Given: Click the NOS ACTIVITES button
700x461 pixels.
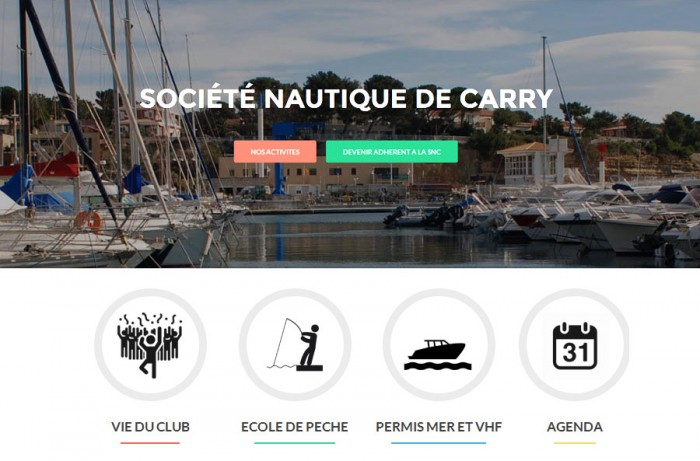Looking at the screenshot, I should click(x=275, y=152).
